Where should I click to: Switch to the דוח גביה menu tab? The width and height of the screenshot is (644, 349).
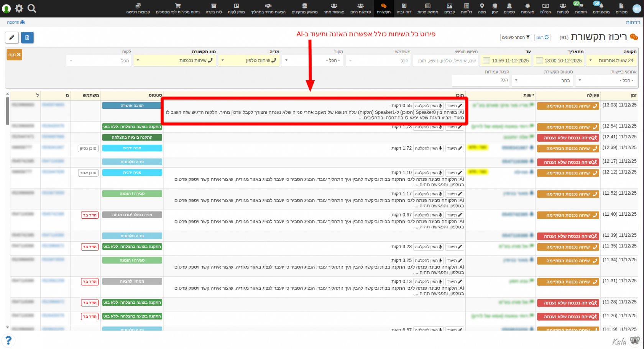click(404, 8)
